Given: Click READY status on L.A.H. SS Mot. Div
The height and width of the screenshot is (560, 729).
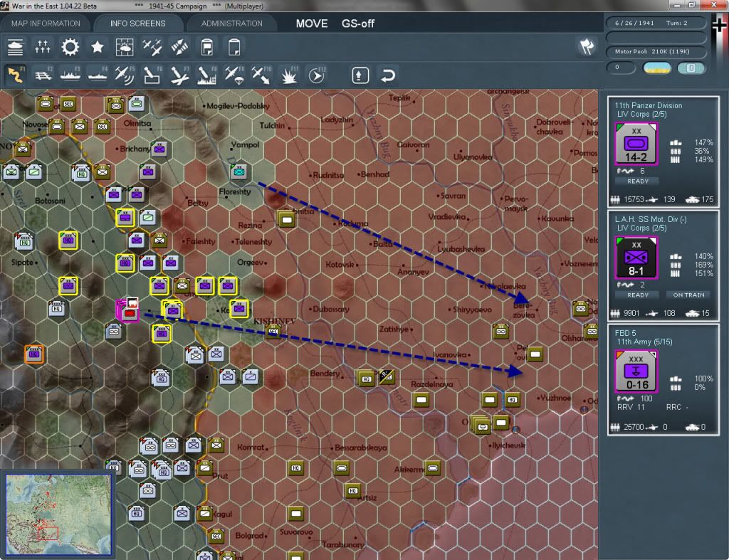Looking at the screenshot, I should (x=637, y=295).
